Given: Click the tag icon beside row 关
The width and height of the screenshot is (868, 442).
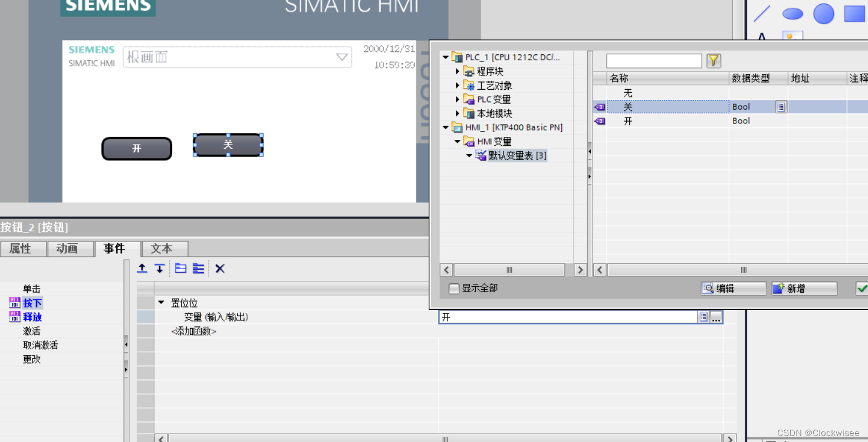Looking at the screenshot, I should tap(600, 107).
